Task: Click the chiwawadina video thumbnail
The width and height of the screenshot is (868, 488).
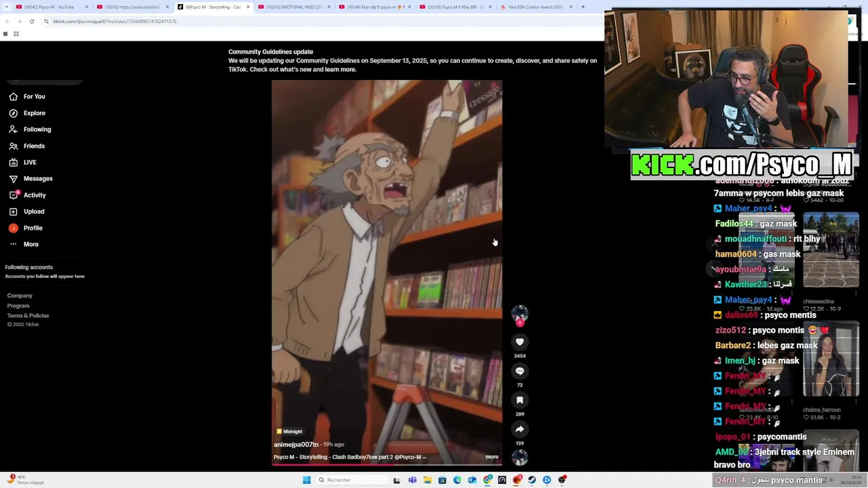Action: tap(831, 250)
